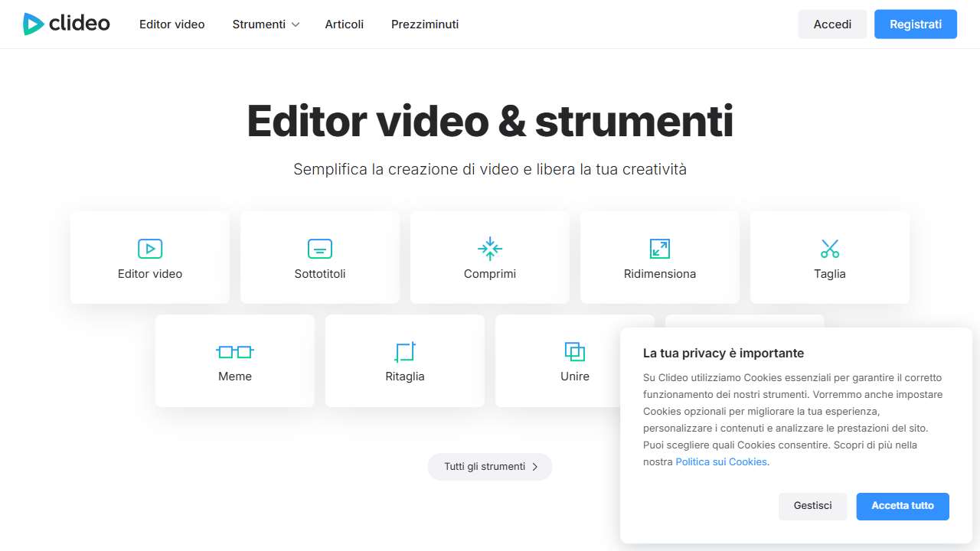The height and width of the screenshot is (551, 980).
Task: Click the Clideo logo icon
Action: coord(34,24)
